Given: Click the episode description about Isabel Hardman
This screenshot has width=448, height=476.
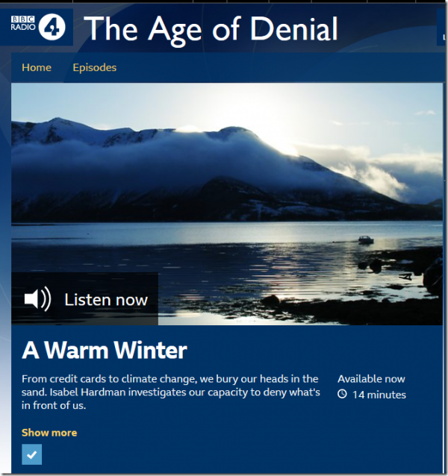Looking at the screenshot, I should click(171, 392).
